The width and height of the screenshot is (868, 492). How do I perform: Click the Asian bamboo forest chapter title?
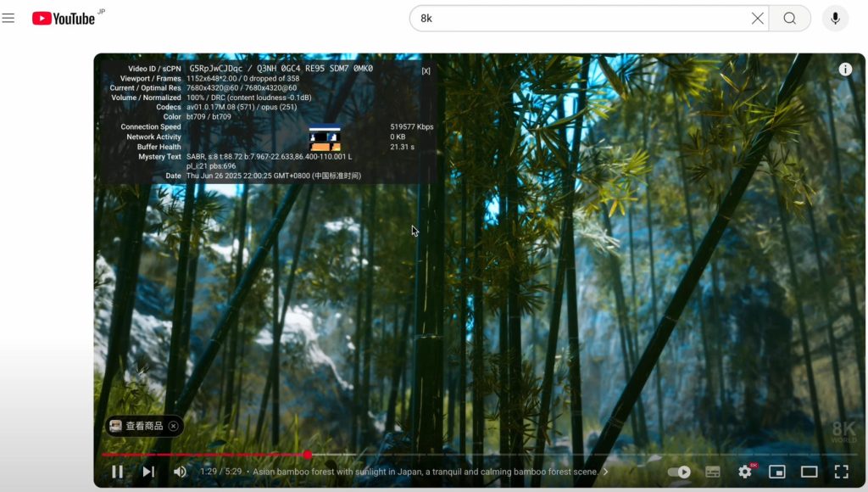click(426, 472)
